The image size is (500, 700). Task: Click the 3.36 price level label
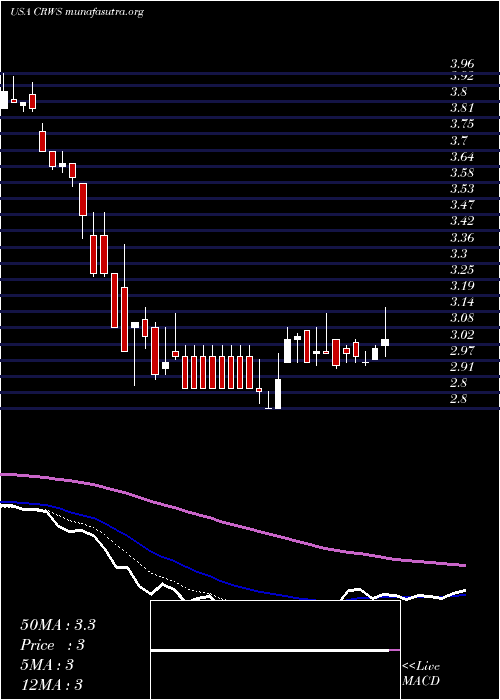pos(462,238)
